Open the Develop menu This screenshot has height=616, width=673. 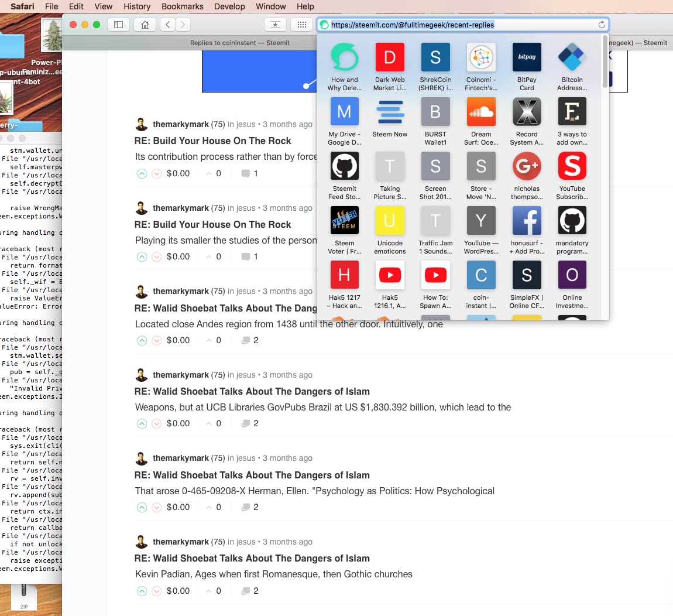pyautogui.click(x=229, y=6)
